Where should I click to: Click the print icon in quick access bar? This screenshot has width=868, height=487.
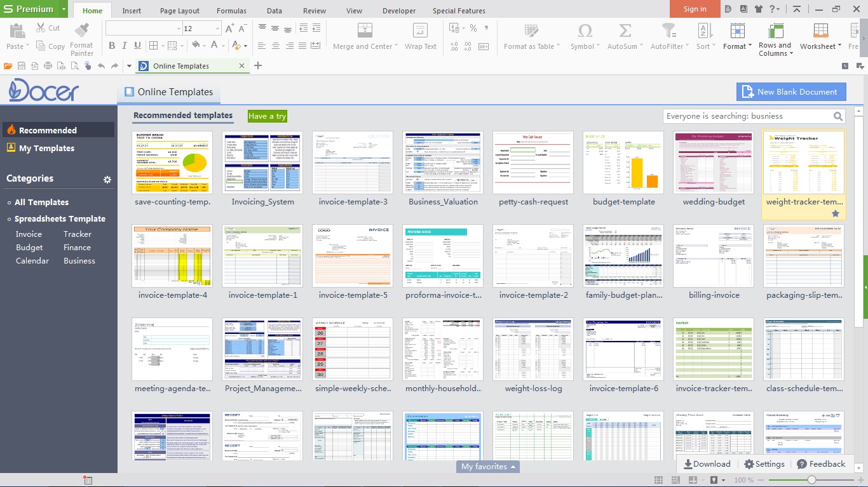click(48, 66)
